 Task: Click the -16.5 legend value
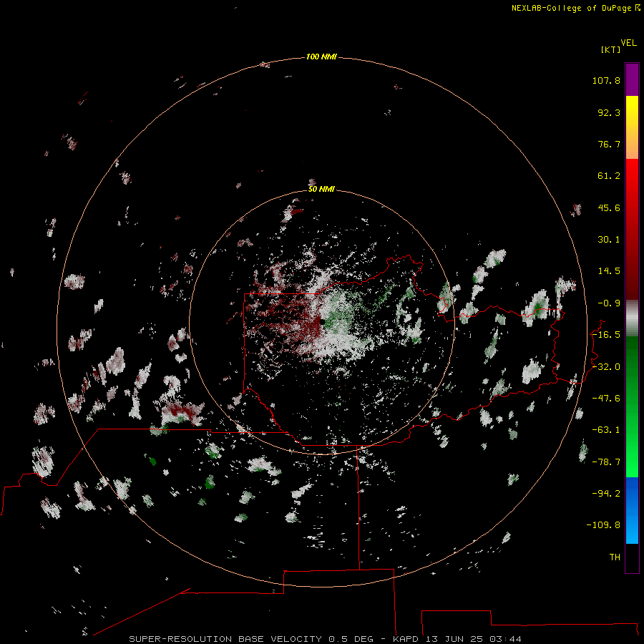coord(606,335)
